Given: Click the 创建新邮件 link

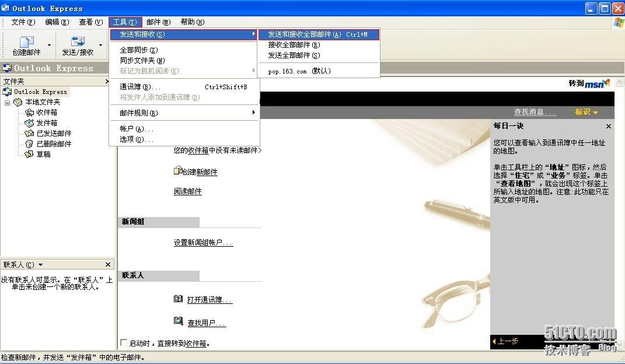Looking at the screenshot, I should pyautogui.click(x=200, y=172).
